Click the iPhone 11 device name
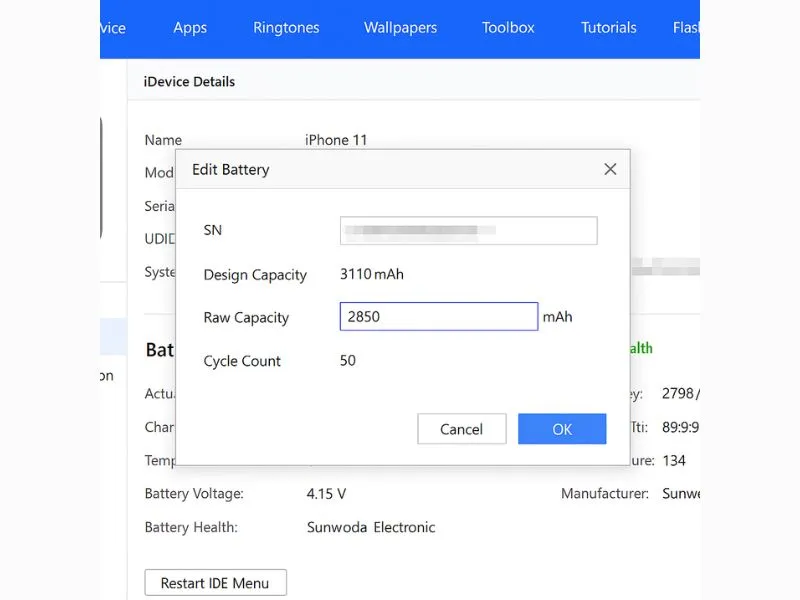This screenshot has width=800, height=600. (336, 140)
